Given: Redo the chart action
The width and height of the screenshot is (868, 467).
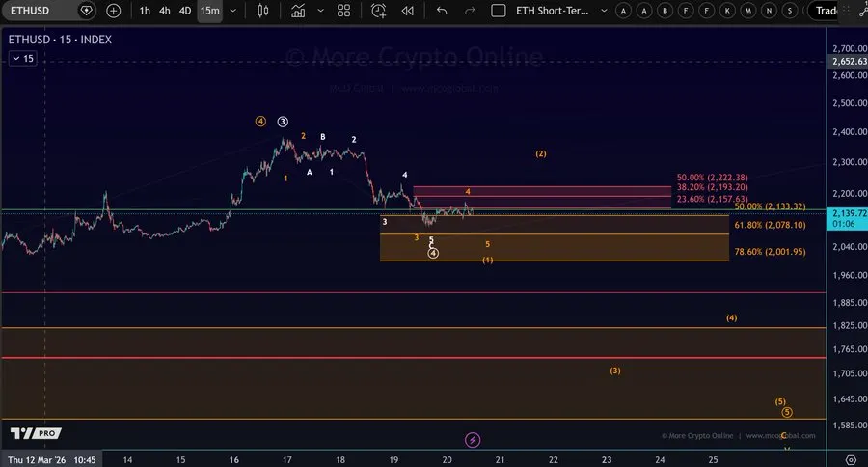Looking at the screenshot, I should (x=470, y=11).
